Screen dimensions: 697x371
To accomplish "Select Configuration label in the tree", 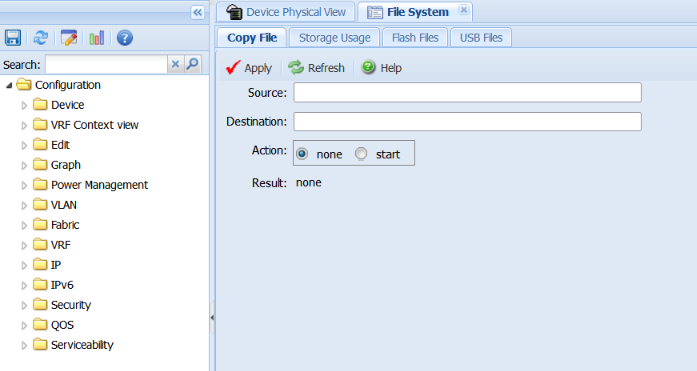I will tap(68, 85).
